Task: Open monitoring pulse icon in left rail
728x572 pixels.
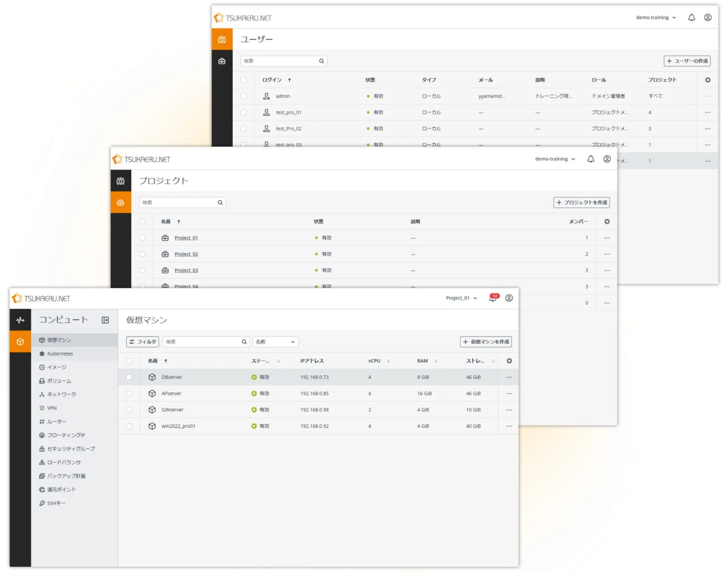Action: pos(20,320)
